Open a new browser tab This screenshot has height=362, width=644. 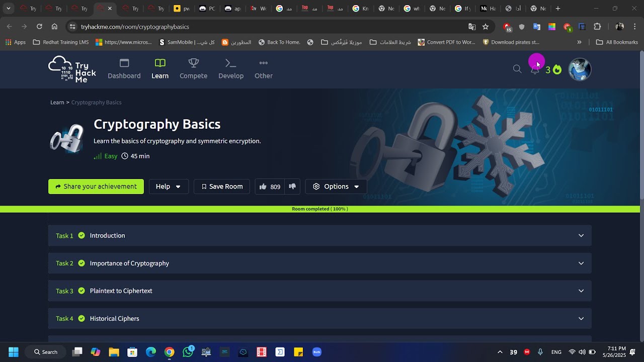pos(558,9)
